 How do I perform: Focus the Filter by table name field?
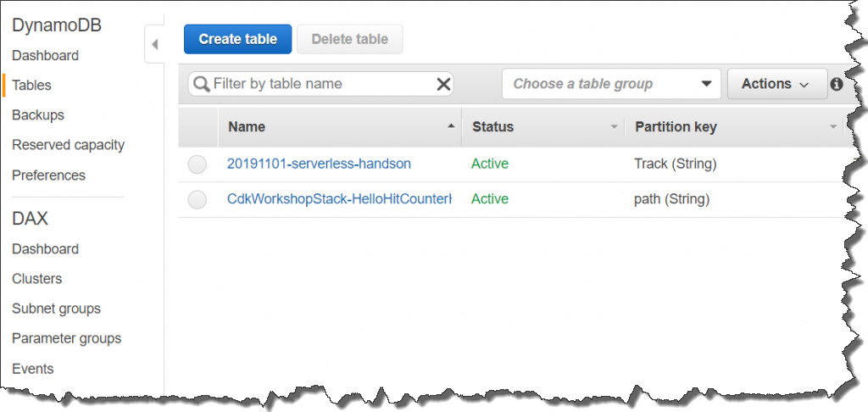point(321,84)
